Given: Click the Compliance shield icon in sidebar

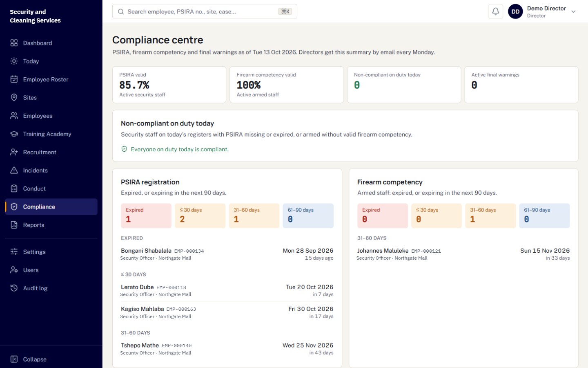Looking at the screenshot, I should [14, 207].
